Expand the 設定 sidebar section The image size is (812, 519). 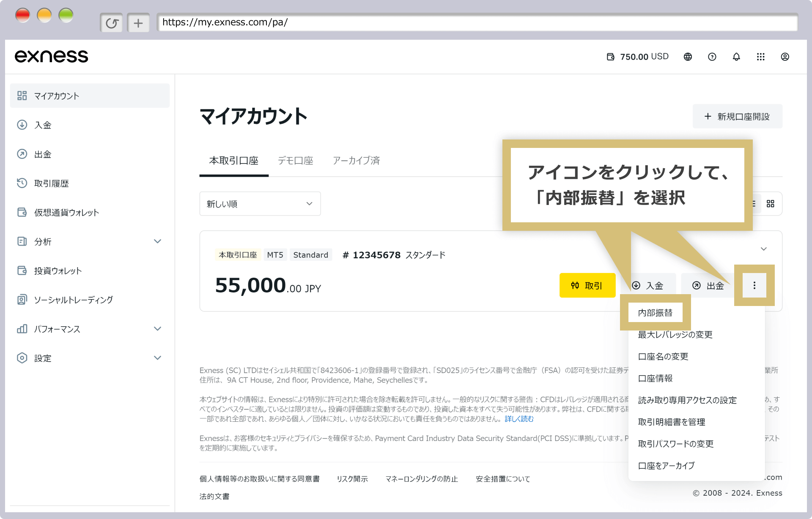[90, 358]
